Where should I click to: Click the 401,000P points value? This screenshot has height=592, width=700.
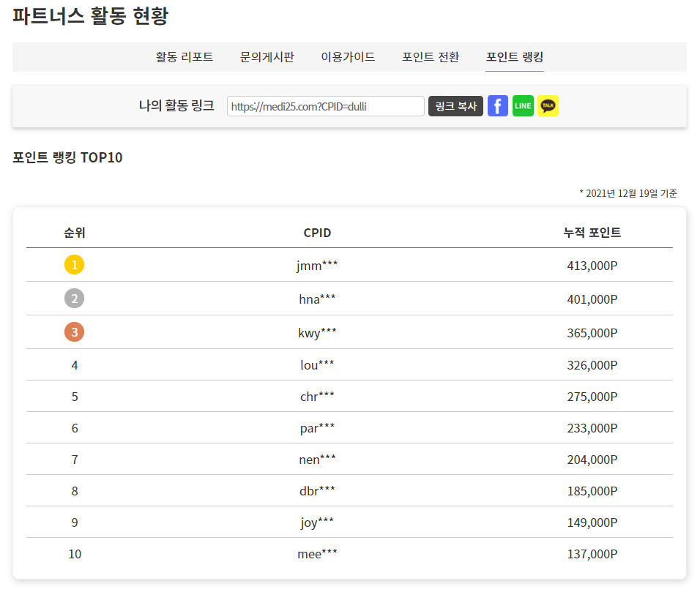tap(592, 299)
